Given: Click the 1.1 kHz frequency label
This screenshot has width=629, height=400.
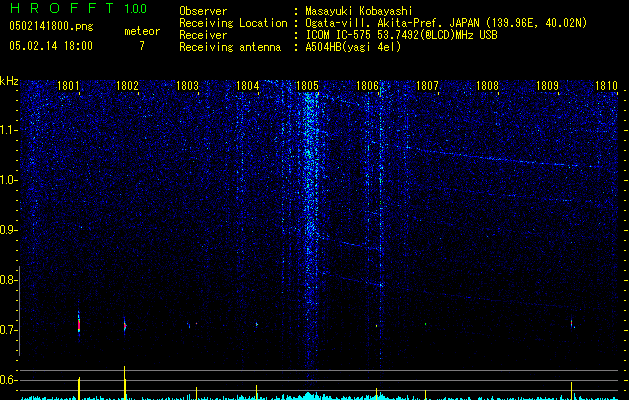Looking at the screenshot, I should click(7, 130).
